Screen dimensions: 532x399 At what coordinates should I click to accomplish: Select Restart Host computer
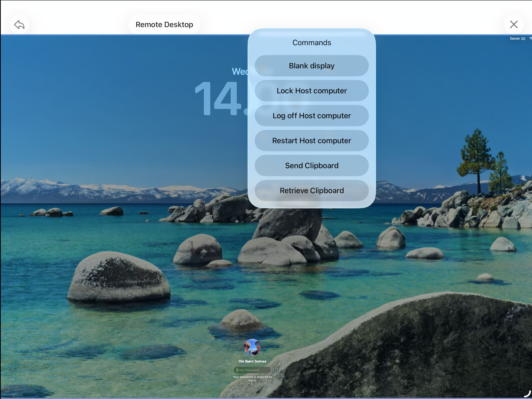(x=311, y=141)
